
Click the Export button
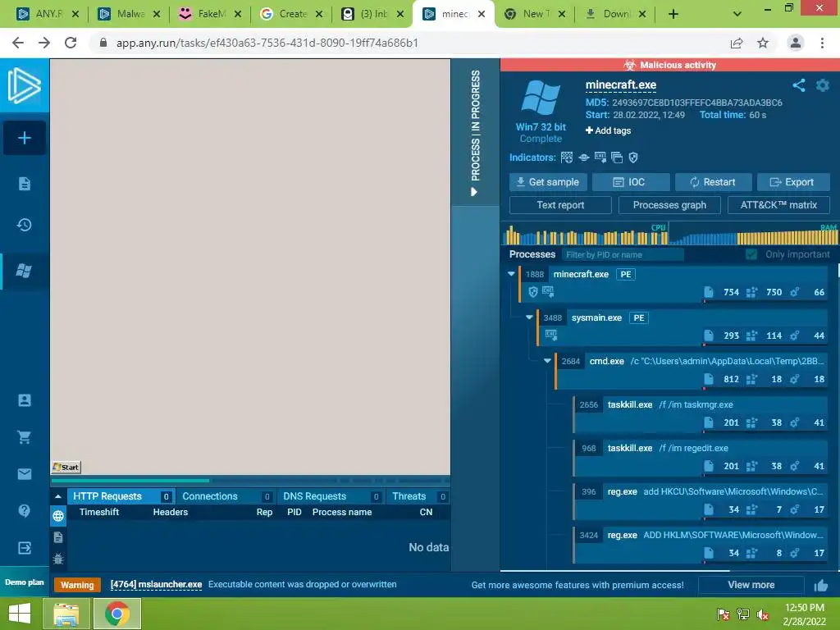[x=793, y=182]
